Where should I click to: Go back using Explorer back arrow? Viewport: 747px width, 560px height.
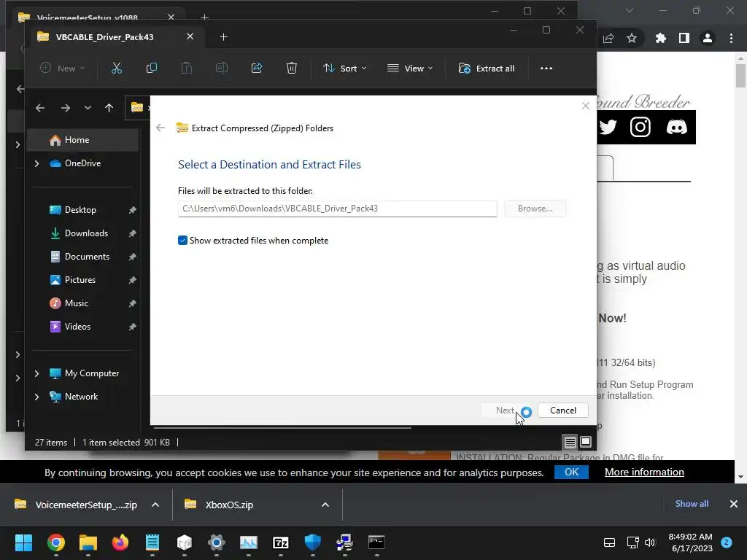point(40,108)
